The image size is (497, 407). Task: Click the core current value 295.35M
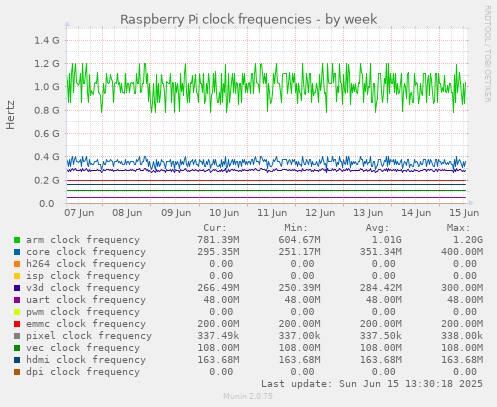click(x=218, y=252)
